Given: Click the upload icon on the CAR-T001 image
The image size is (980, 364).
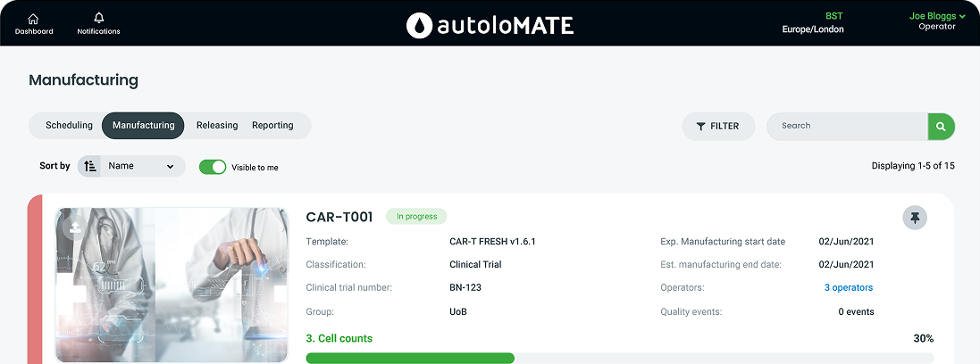Looking at the screenshot, I should tap(74, 228).
